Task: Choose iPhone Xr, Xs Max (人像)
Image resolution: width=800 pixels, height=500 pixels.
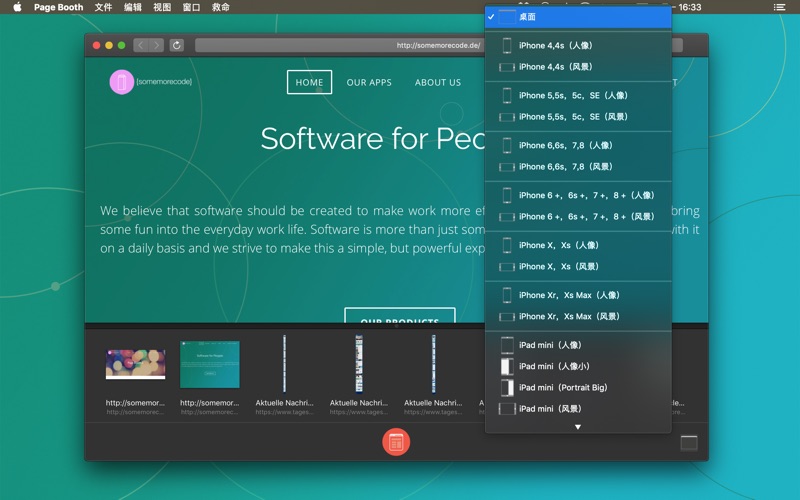Action: pos(578,295)
